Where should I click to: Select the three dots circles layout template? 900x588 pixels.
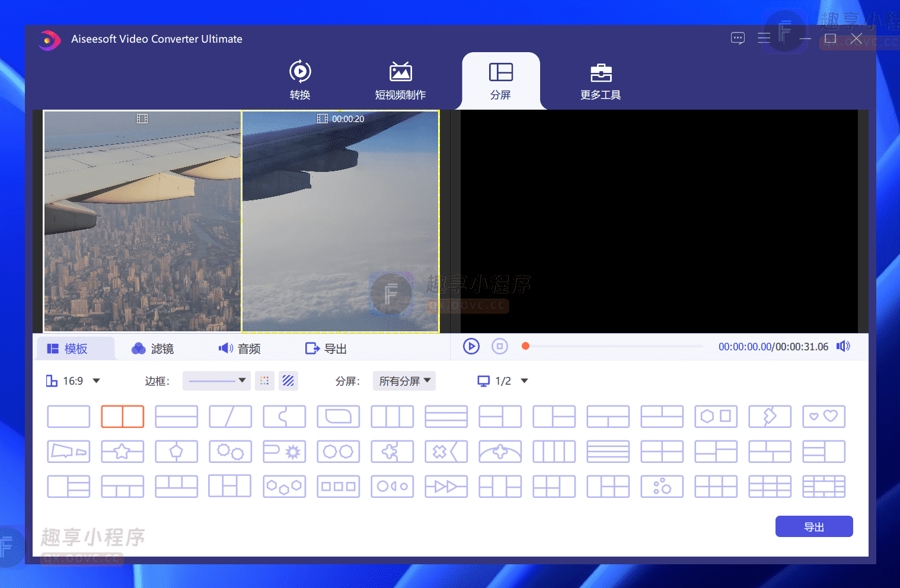click(x=662, y=487)
